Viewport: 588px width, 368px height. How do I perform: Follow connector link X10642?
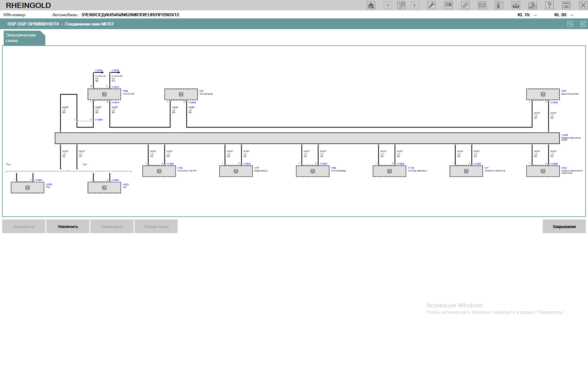tap(247, 164)
